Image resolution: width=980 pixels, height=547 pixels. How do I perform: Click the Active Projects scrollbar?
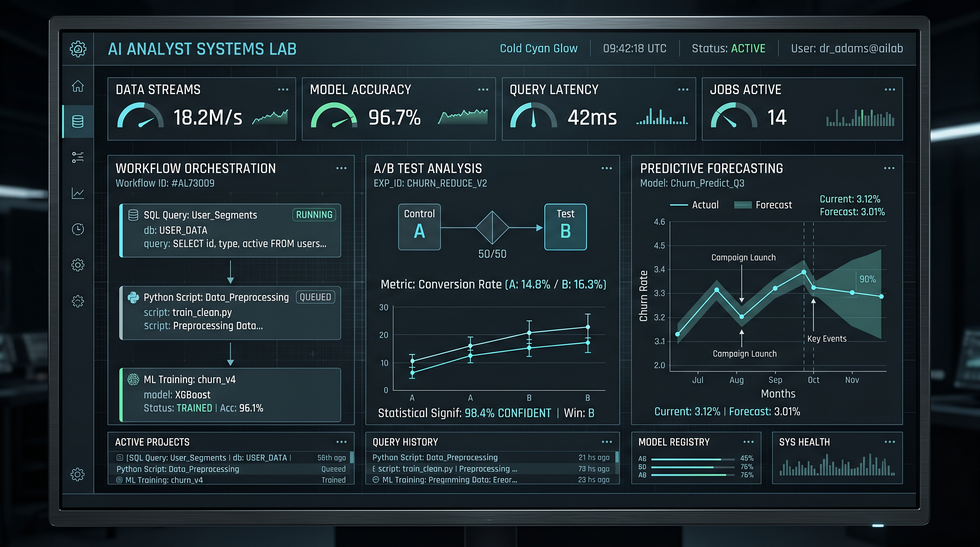(352, 457)
